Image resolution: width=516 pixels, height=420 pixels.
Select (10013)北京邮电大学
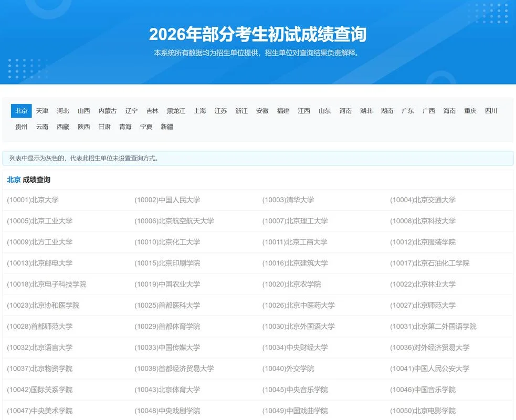pos(40,263)
